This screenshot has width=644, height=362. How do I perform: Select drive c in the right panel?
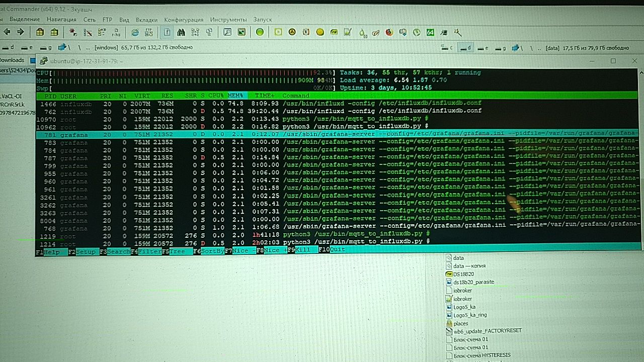447,48
